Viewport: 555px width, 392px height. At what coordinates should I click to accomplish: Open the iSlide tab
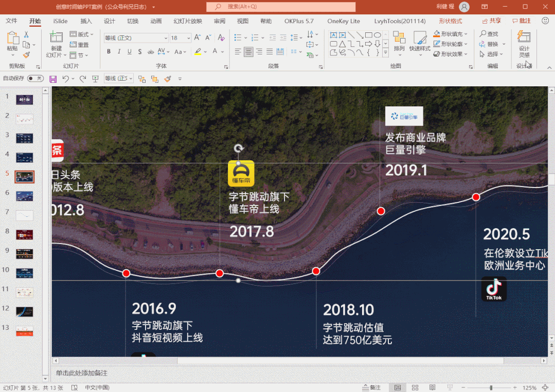(61, 21)
